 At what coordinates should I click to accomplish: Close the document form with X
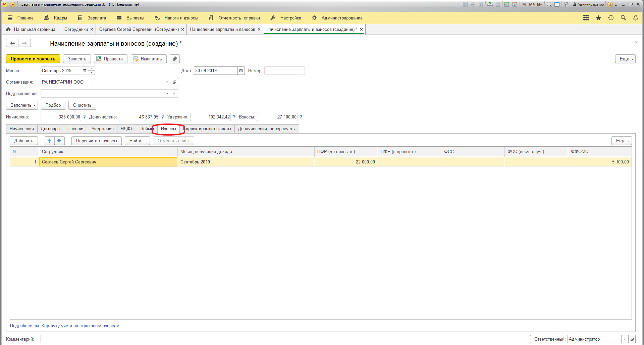tap(636, 42)
